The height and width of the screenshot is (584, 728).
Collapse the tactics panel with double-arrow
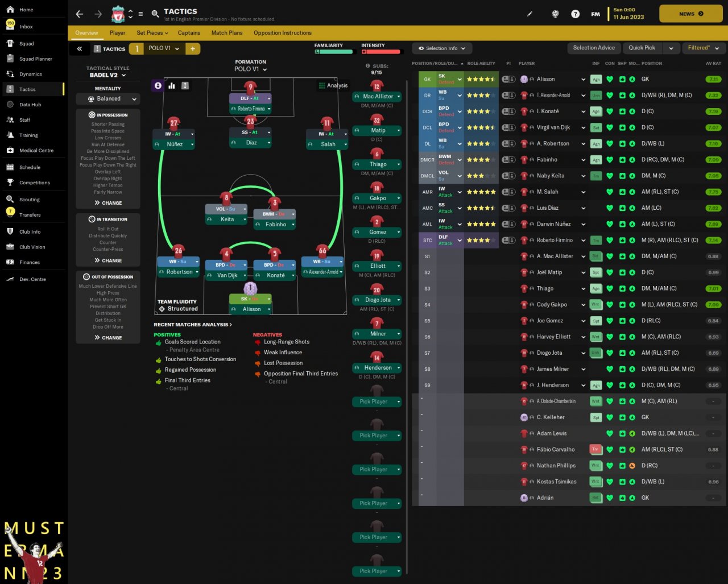(x=80, y=49)
